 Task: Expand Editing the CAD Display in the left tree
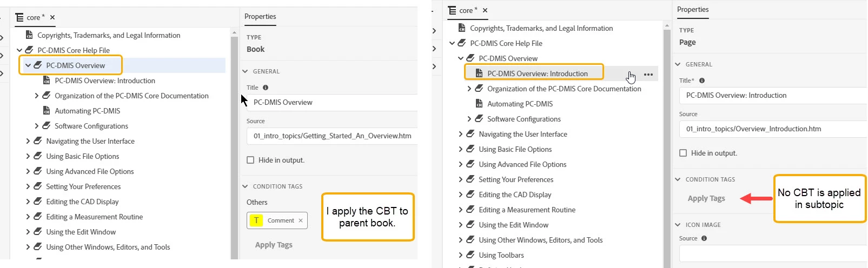[x=28, y=202]
